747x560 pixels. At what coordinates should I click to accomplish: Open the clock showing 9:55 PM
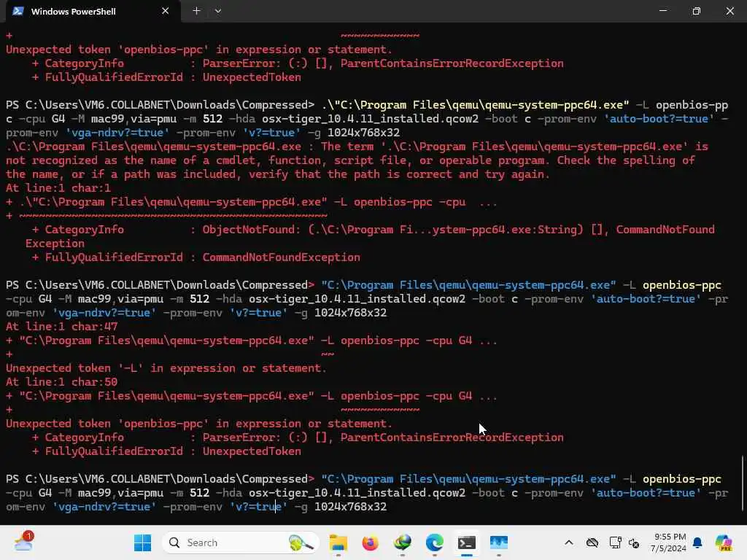point(670,542)
